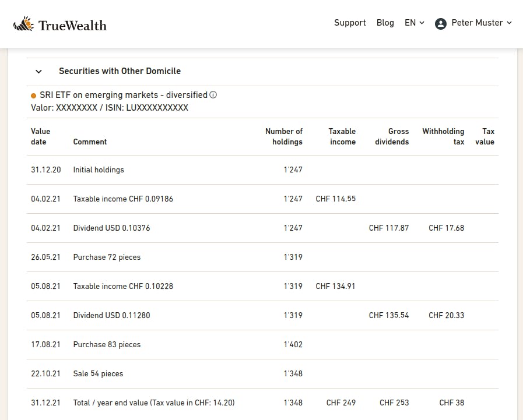Select Taxable income CHF 0.10228 comment
523x420 pixels.
click(123, 287)
